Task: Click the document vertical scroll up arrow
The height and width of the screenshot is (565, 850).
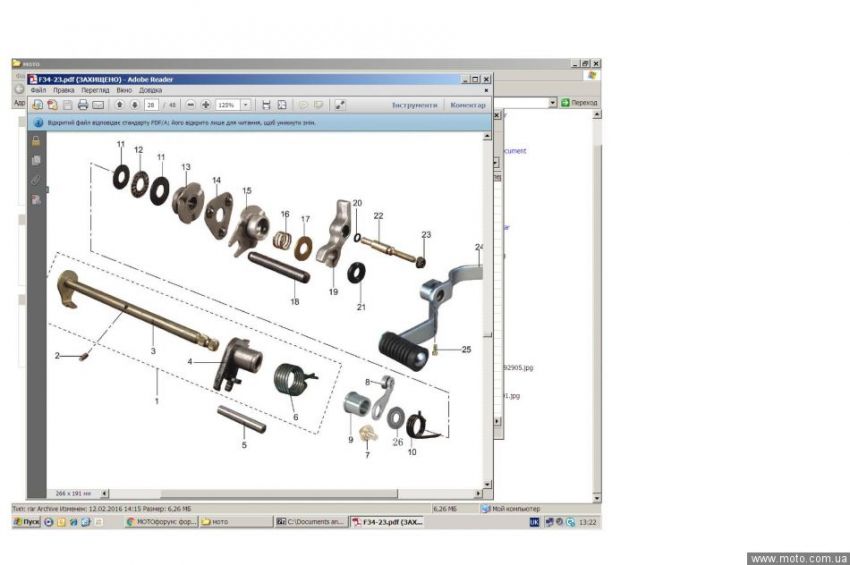Action: point(487,136)
